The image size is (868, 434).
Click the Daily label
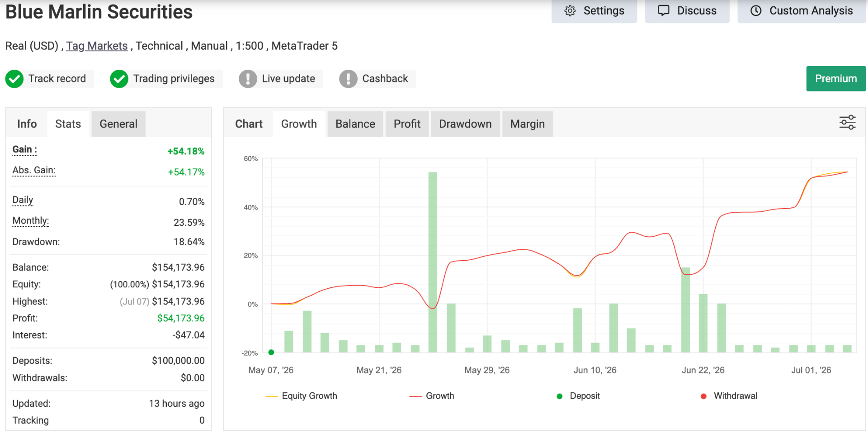(23, 200)
